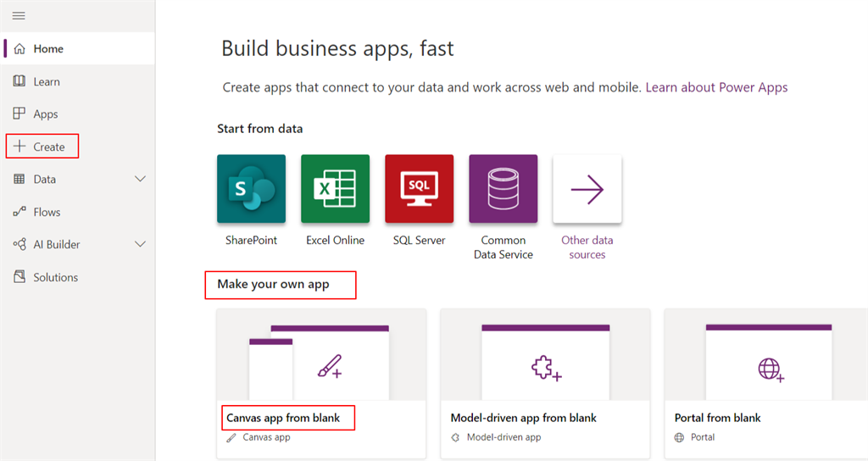Expand the Data menu chevron
The height and width of the screenshot is (461, 868).
coord(141,179)
